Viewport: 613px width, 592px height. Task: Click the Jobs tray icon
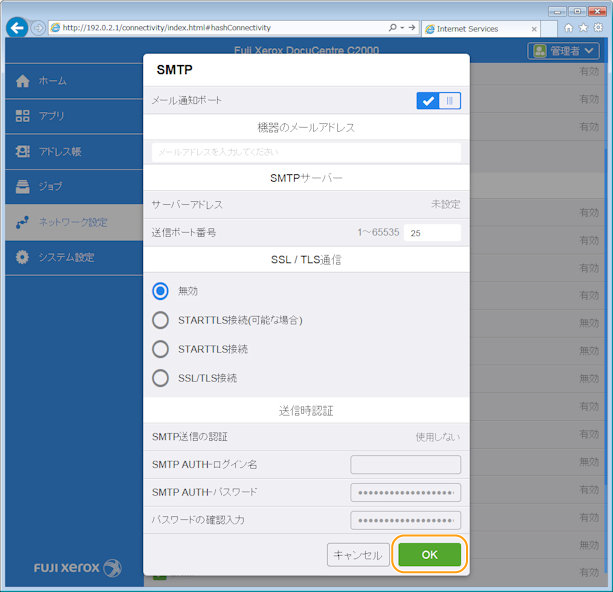pyautogui.click(x=23, y=187)
